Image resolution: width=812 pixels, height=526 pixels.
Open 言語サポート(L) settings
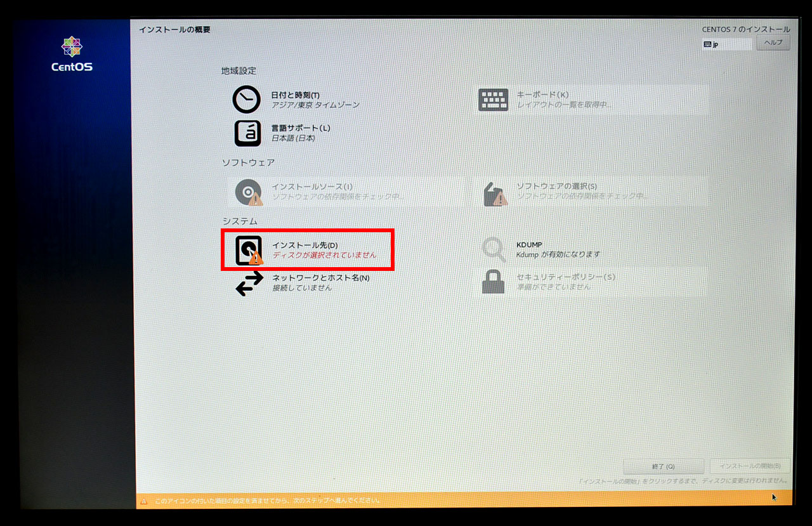(301, 128)
